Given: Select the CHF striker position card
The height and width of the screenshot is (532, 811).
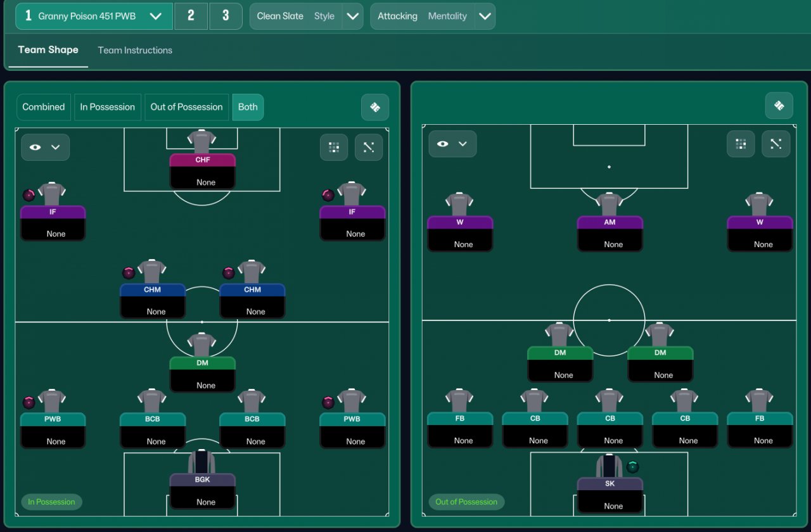Looking at the screenshot, I should pos(203,171).
